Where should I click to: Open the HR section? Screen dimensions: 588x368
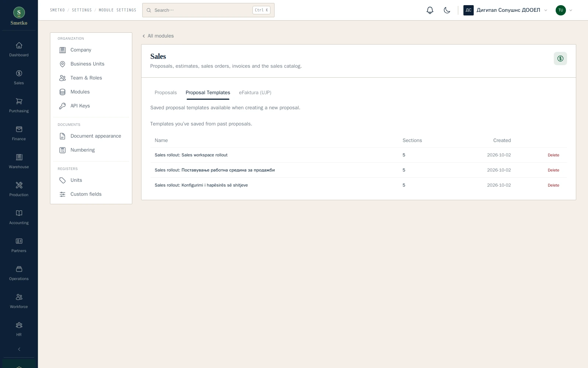click(19, 329)
